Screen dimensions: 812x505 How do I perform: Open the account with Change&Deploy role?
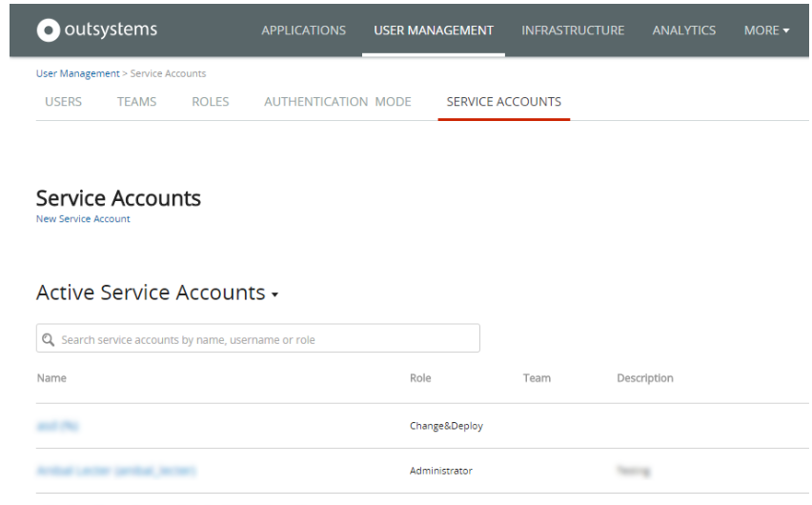[57, 426]
